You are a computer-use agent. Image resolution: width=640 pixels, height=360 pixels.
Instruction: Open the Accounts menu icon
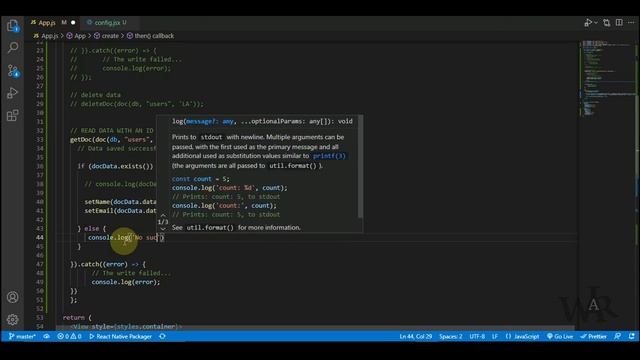(x=13, y=297)
